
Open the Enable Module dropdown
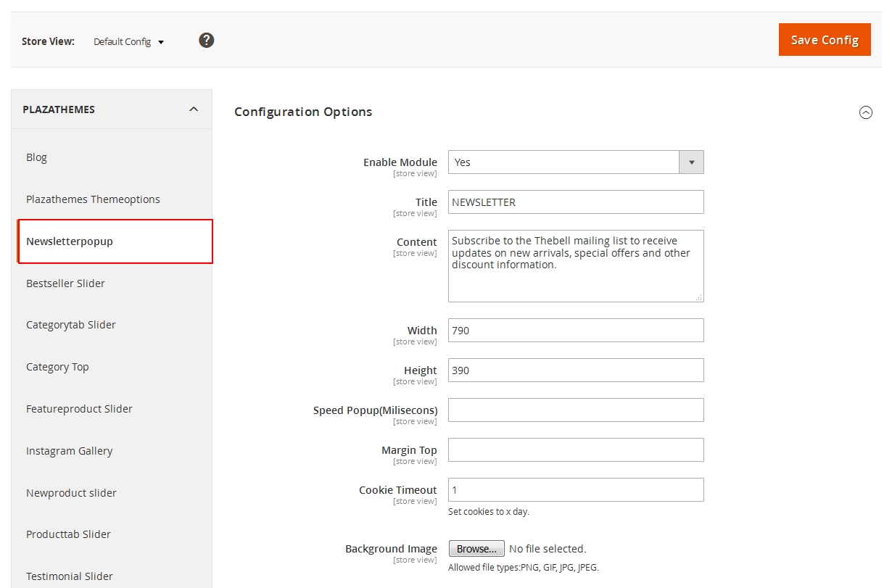[576, 162]
